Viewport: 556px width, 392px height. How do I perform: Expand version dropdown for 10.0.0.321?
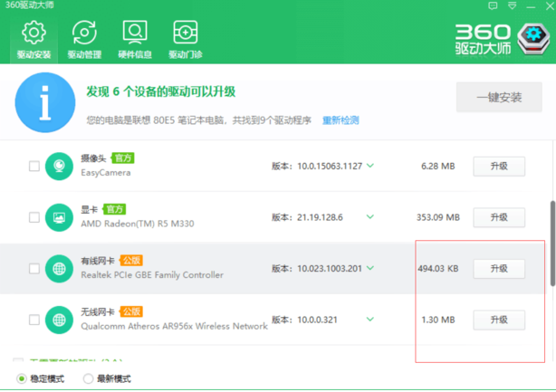tap(370, 319)
